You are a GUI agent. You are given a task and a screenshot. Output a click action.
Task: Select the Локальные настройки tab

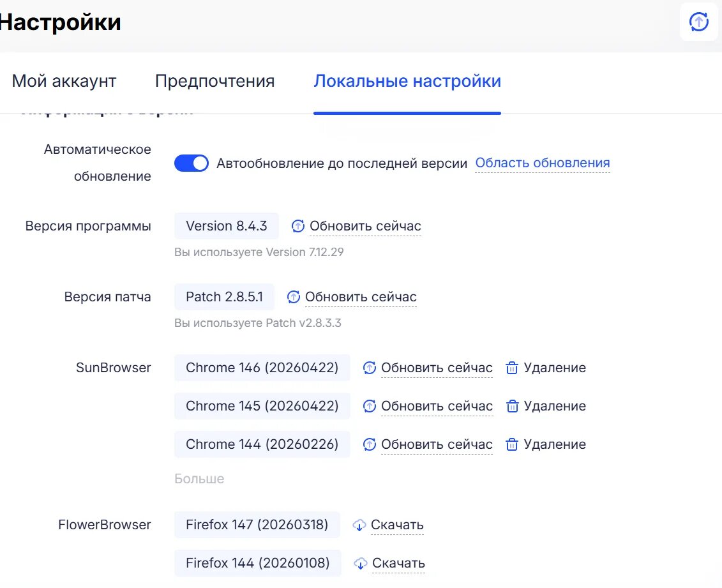pyautogui.click(x=407, y=81)
